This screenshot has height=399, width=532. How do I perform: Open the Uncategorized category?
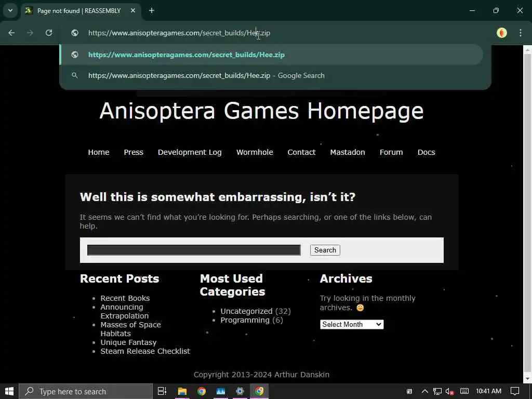246,311
